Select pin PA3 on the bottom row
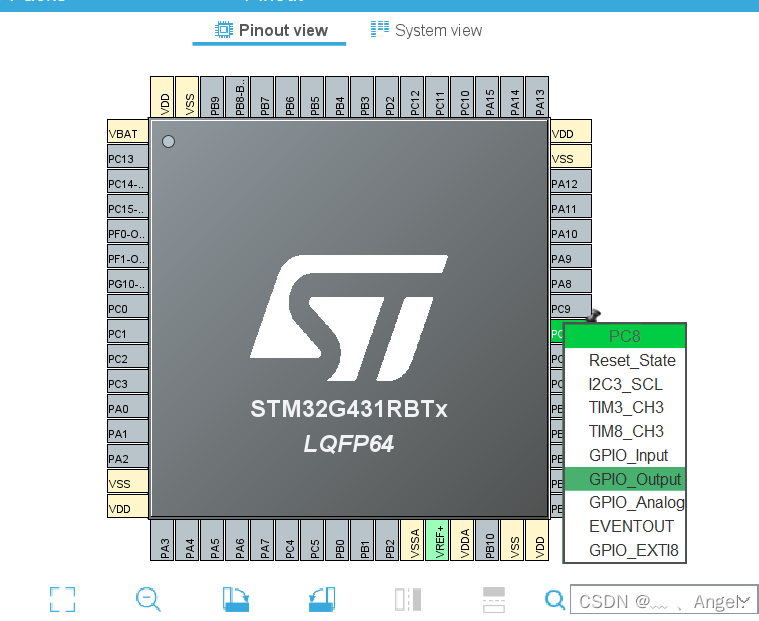Screen dimensions: 759x621 162,540
